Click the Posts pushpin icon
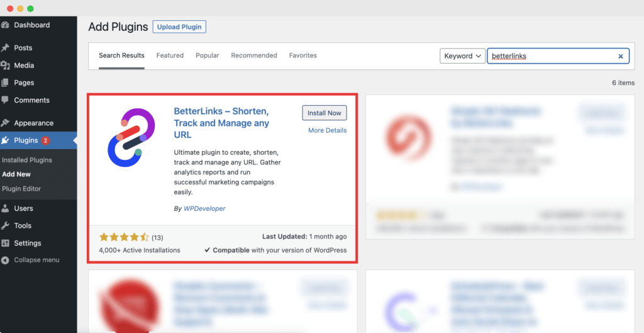Image resolution: width=644 pixels, height=333 pixels. [x=6, y=48]
